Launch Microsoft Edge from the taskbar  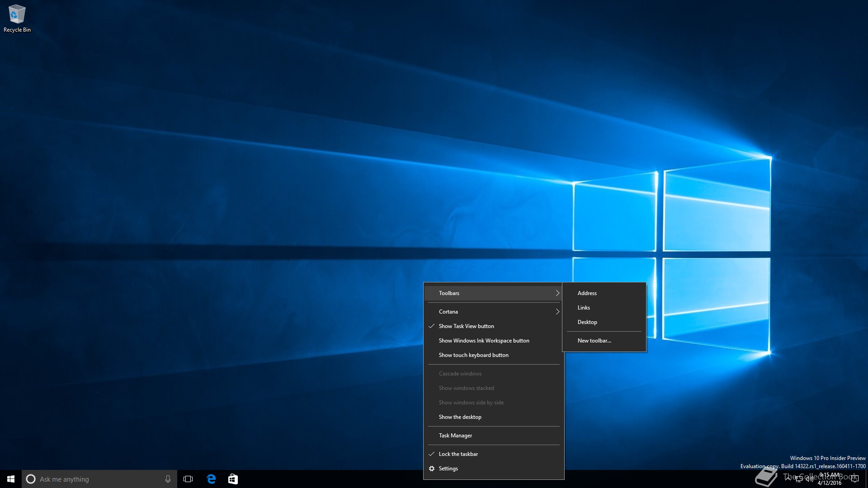click(211, 479)
